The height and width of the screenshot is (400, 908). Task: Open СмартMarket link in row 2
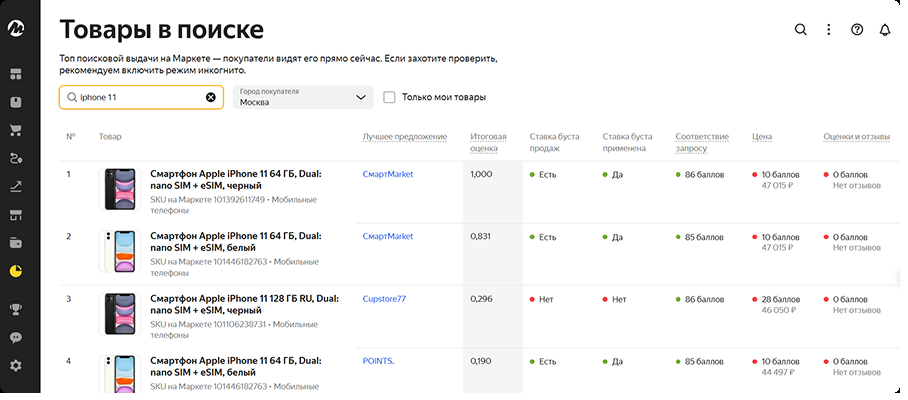(x=388, y=236)
